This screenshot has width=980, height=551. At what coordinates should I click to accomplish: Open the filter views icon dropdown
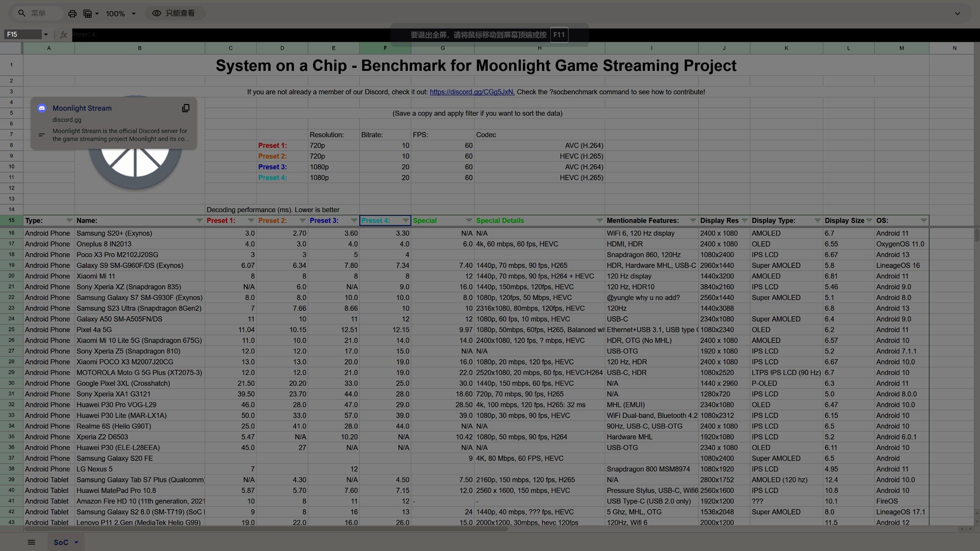pyautogui.click(x=91, y=14)
